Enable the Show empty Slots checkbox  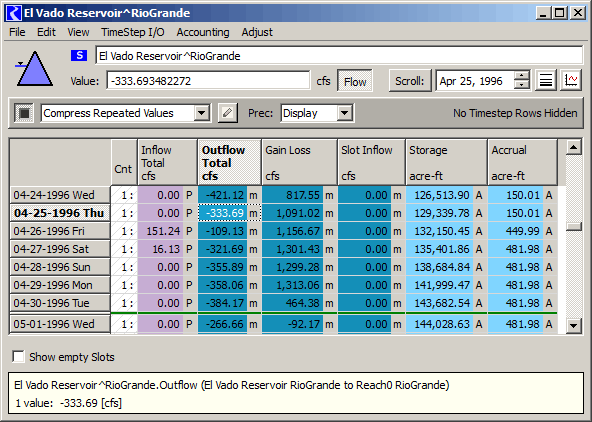point(18,356)
